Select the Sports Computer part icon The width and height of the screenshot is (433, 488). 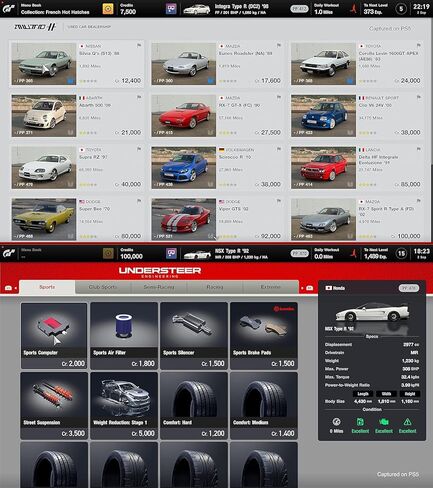[x=54, y=336]
